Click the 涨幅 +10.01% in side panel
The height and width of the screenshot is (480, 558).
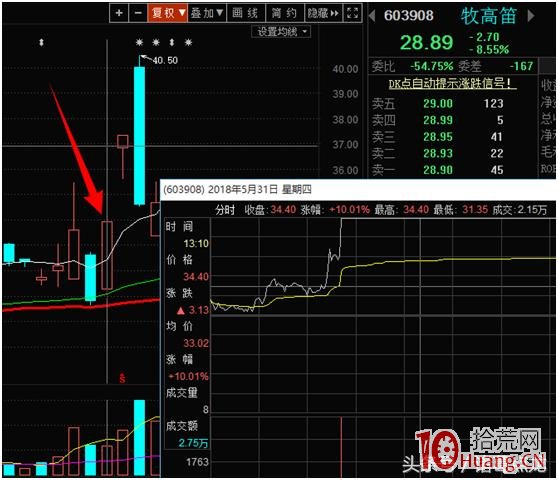pos(188,376)
